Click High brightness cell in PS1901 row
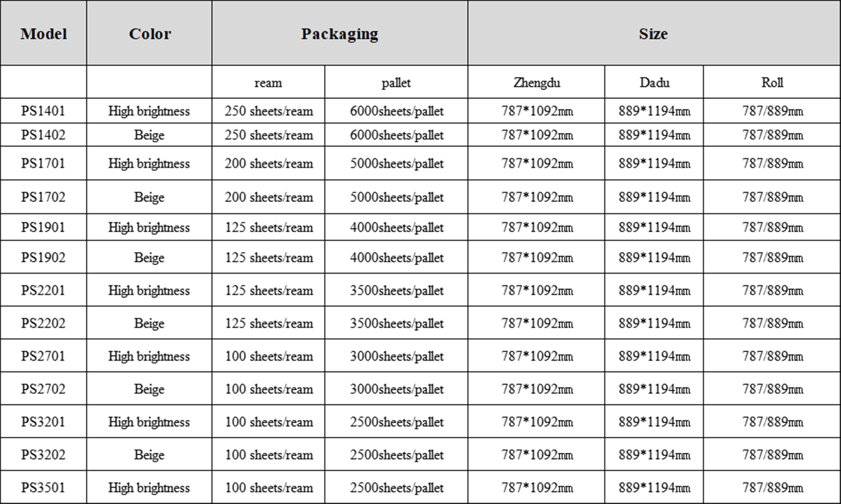Screen dimensions: 841x504 pyautogui.click(x=149, y=228)
